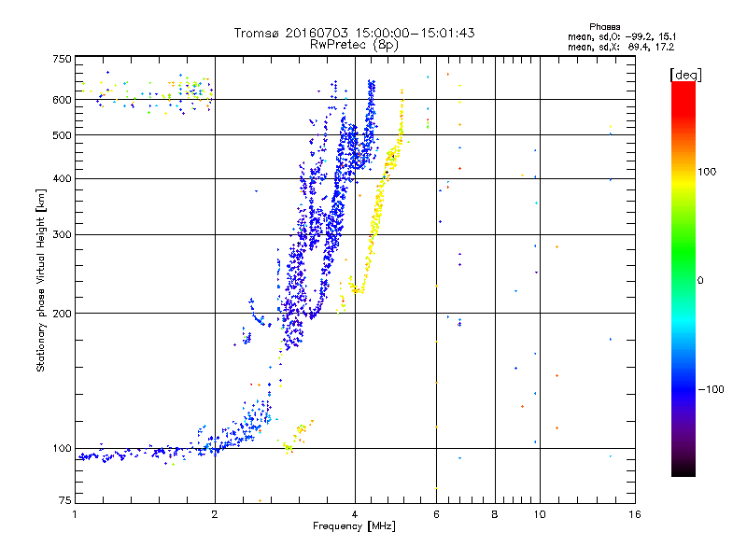
Task: Click the y-axis tick label '200'
Action: (x=62, y=314)
